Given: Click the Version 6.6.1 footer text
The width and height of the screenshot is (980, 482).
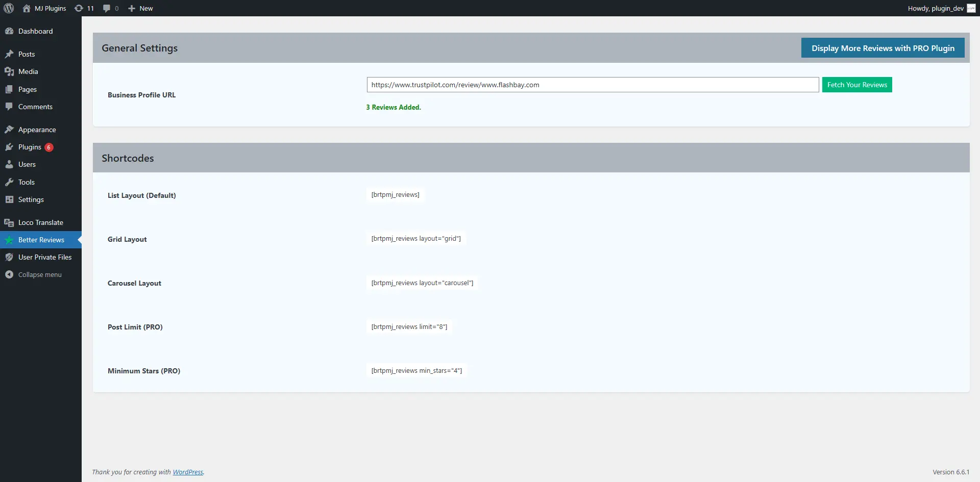Looking at the screenshot, I should pyautogui.click(x=951, y=472).
